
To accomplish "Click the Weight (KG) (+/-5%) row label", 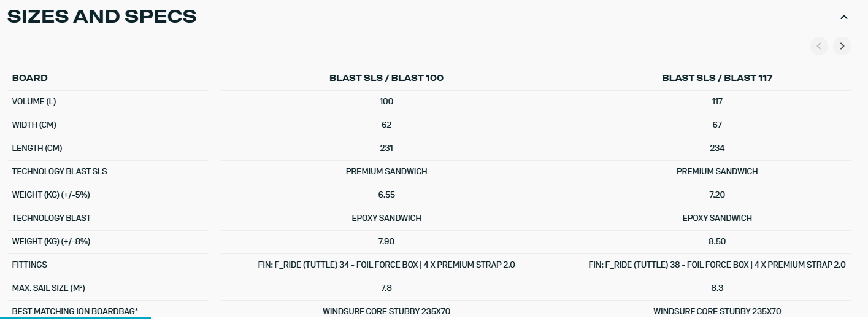I will (52, 195).
